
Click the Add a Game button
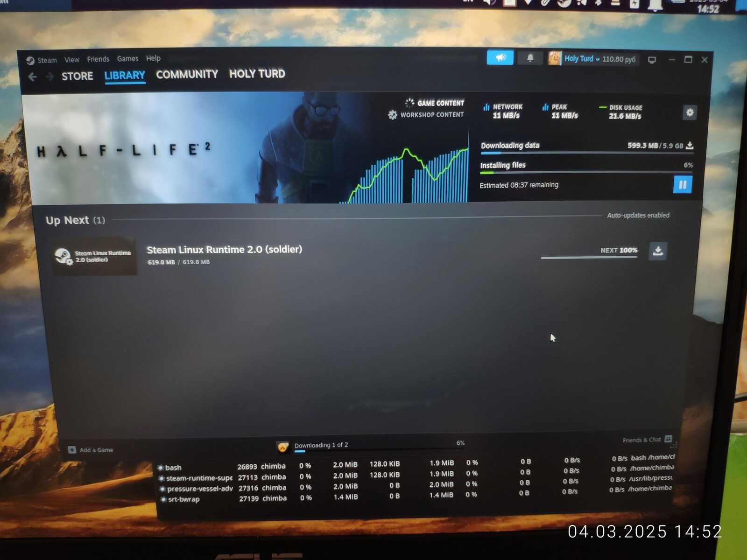(91, 450)
